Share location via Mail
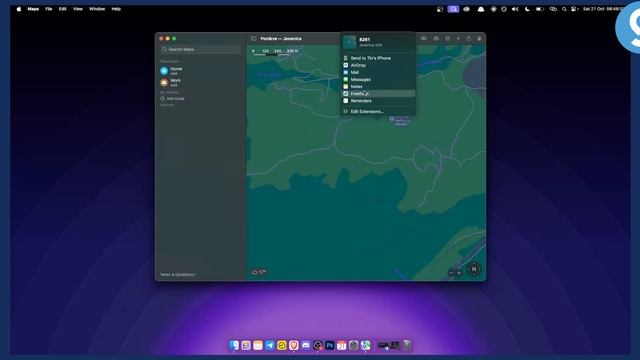Image resolution: width=640 pixels, height=360 pixels. [x=378, y=72]
